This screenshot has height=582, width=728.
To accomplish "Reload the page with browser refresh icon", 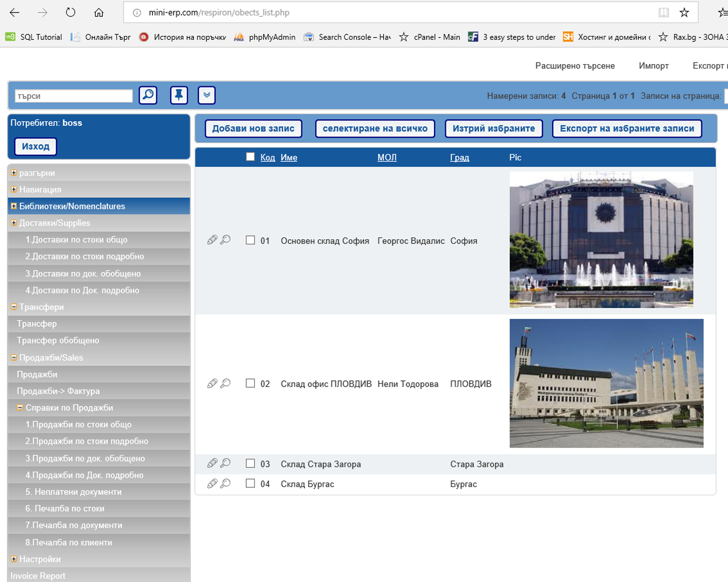I will [x=71, y=13].
